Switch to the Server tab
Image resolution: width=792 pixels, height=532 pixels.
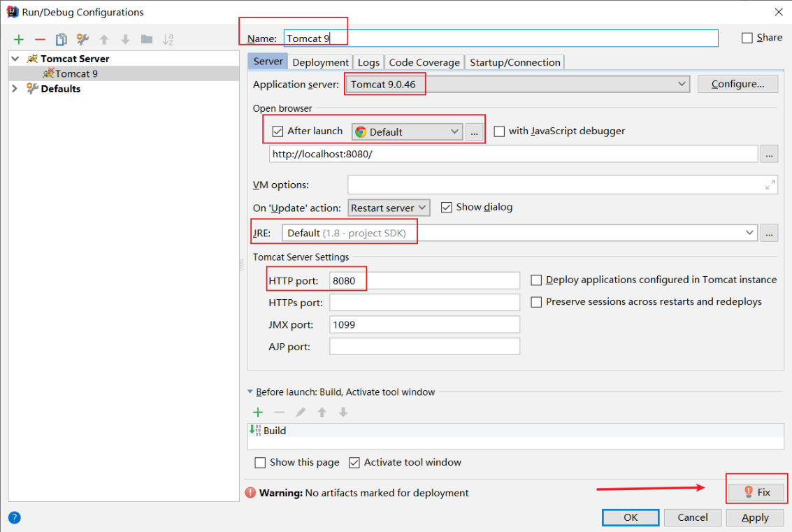pos(268,62)
